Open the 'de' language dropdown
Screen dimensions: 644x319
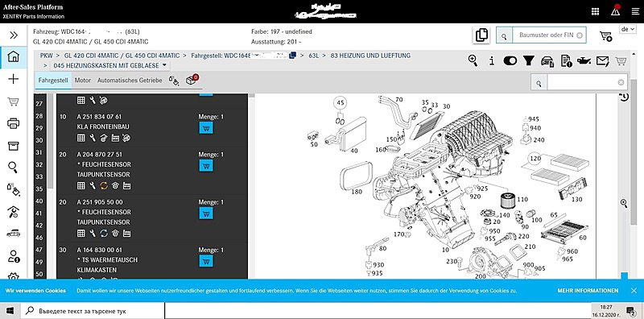(x=627, y=29)
